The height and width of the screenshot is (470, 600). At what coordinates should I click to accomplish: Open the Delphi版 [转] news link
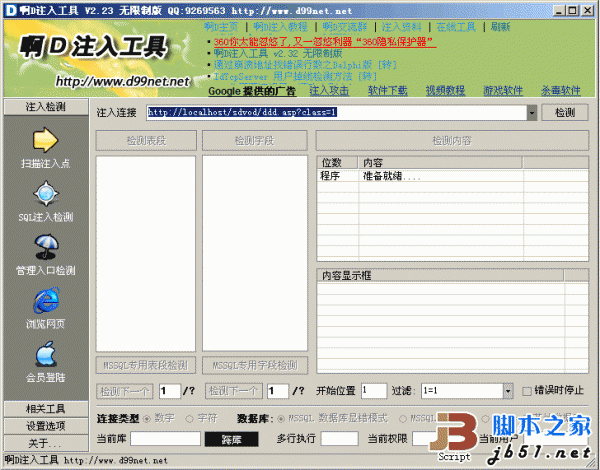tap(305, 65)
